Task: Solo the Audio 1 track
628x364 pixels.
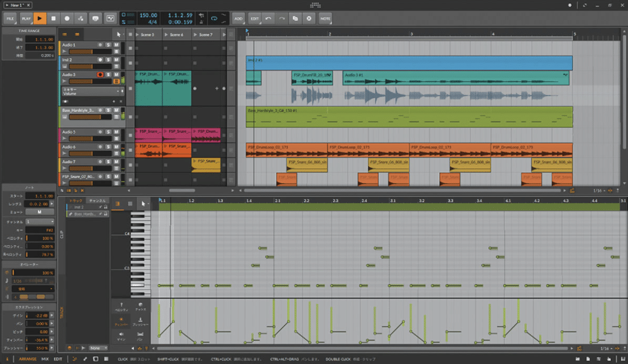Action: 109,45
